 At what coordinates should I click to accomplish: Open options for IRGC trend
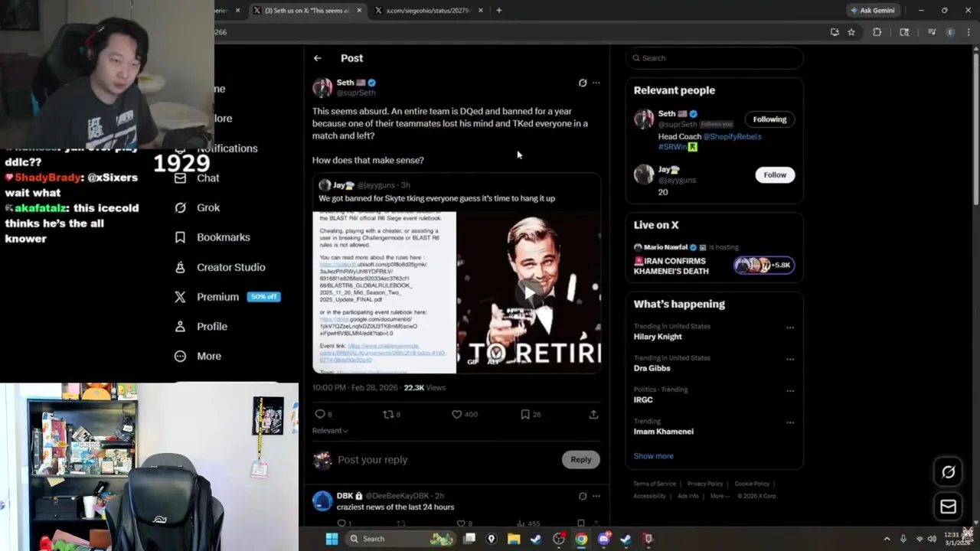tap(790, 390)
